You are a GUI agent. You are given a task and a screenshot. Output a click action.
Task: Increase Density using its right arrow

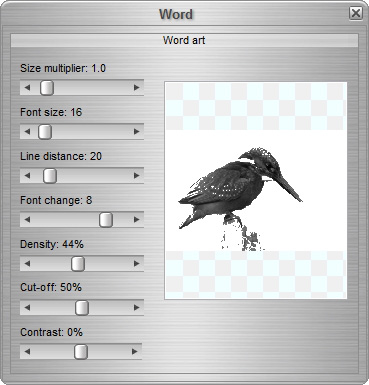tap(136, 264)
